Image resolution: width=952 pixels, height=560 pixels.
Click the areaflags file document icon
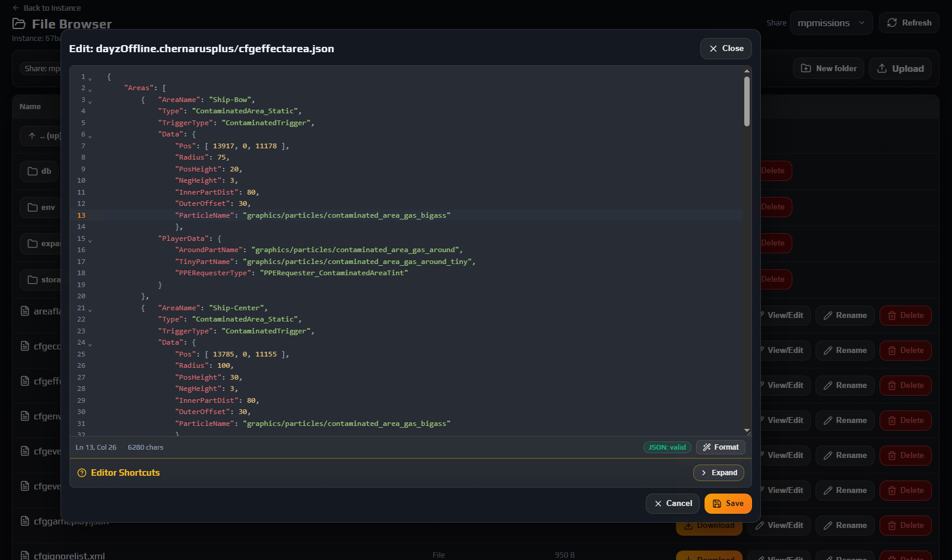(x=25, y=311)
